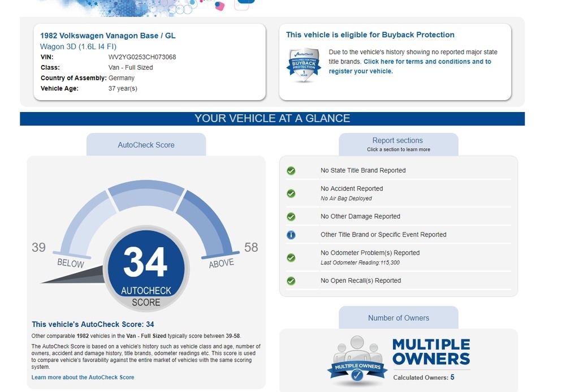This screenshot has width=579, height=392.
Task: Open the No Open Recall(s) Reported section
Action: (x=361, y=281)
